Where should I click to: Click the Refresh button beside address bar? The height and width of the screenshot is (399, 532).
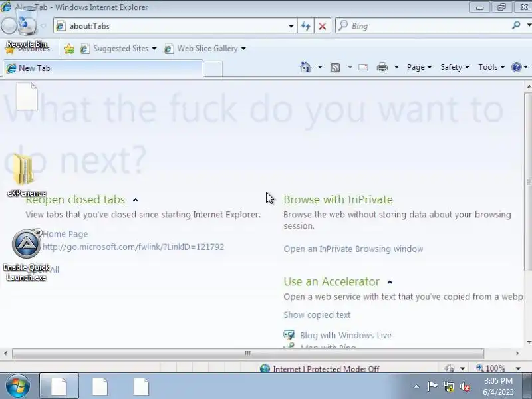pos(305,26)
